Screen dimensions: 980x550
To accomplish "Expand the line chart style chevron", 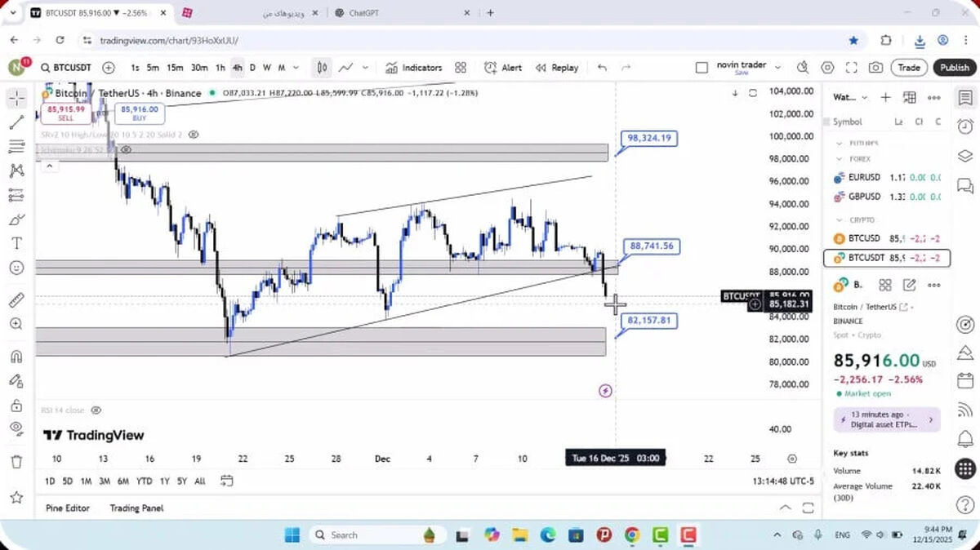I will pos(365,68).
